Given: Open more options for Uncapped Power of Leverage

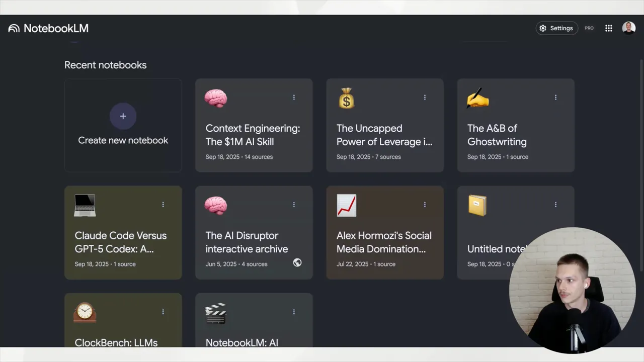Looking at the screenshot, I should [425, 98].
